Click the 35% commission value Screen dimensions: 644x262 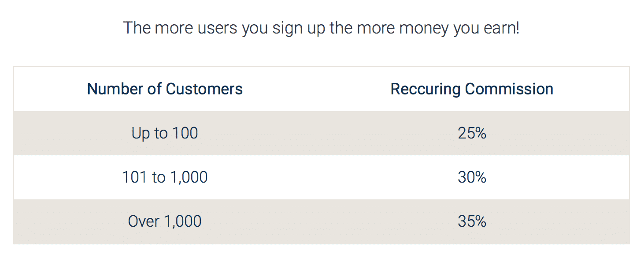coord(472,221)
